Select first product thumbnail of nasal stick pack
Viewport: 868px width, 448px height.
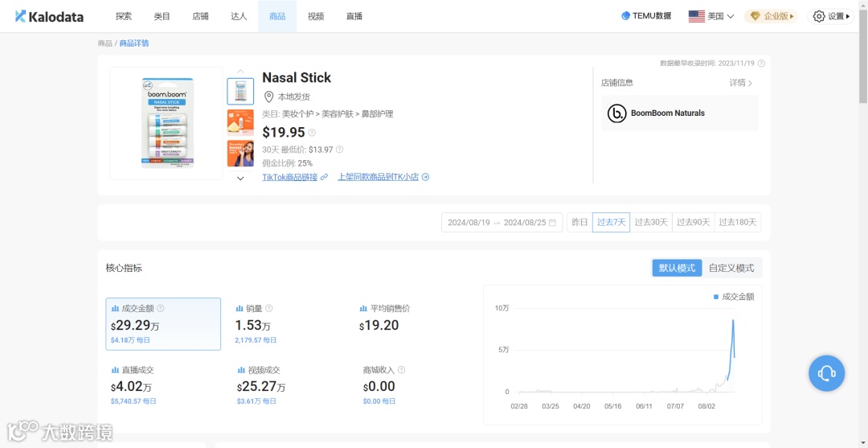point(240,92)
